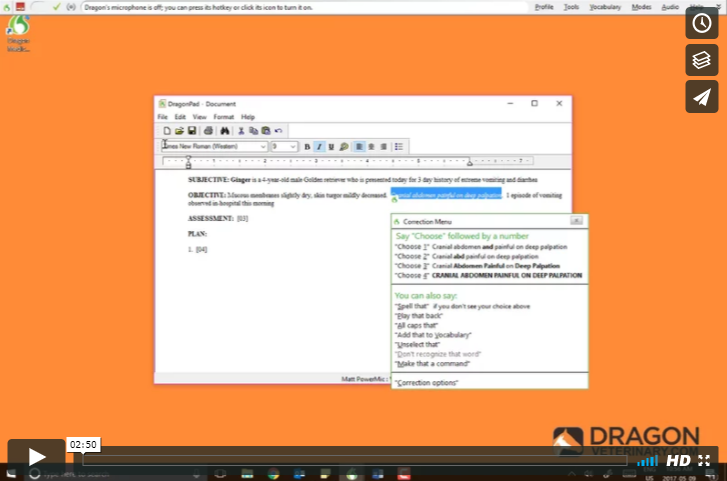Screen dimensions: 727x481
Task: Click 'All caps that' command
Action: [x=416, y=325]
